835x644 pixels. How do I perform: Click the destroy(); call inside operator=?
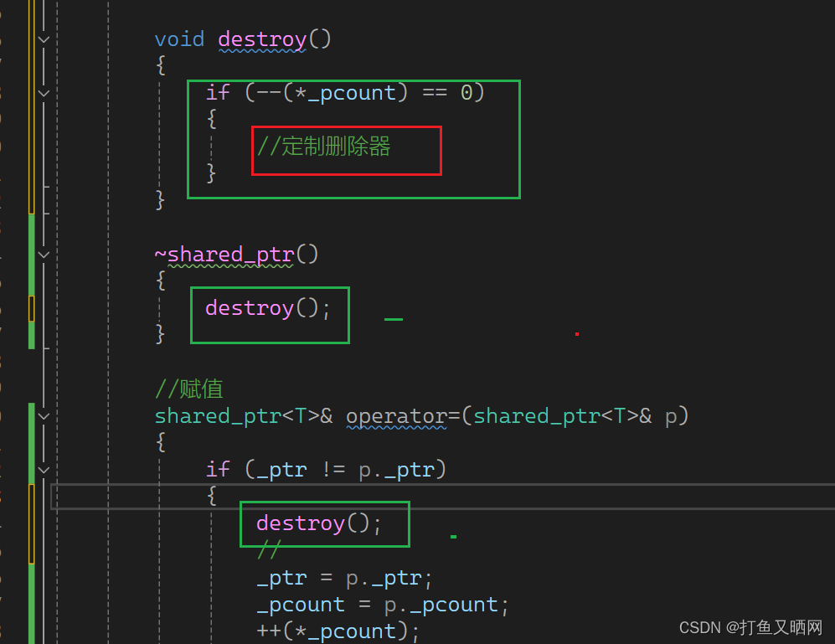point(319,523)
